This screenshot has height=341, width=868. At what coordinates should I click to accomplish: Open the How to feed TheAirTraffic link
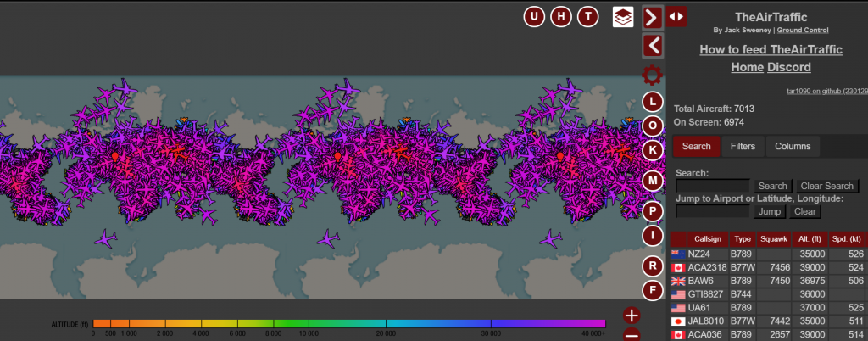771,49
